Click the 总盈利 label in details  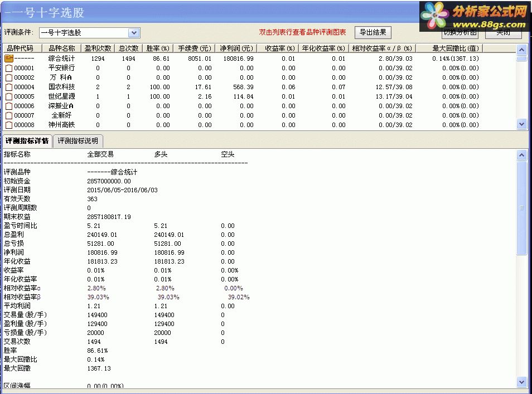click(x=13, y=235)
